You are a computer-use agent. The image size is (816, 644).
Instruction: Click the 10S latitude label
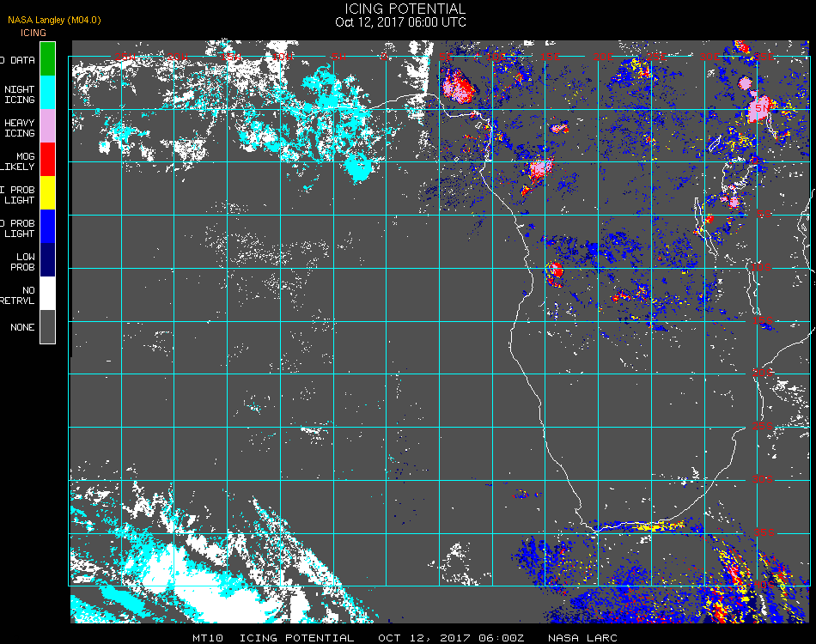coord(761,267)
